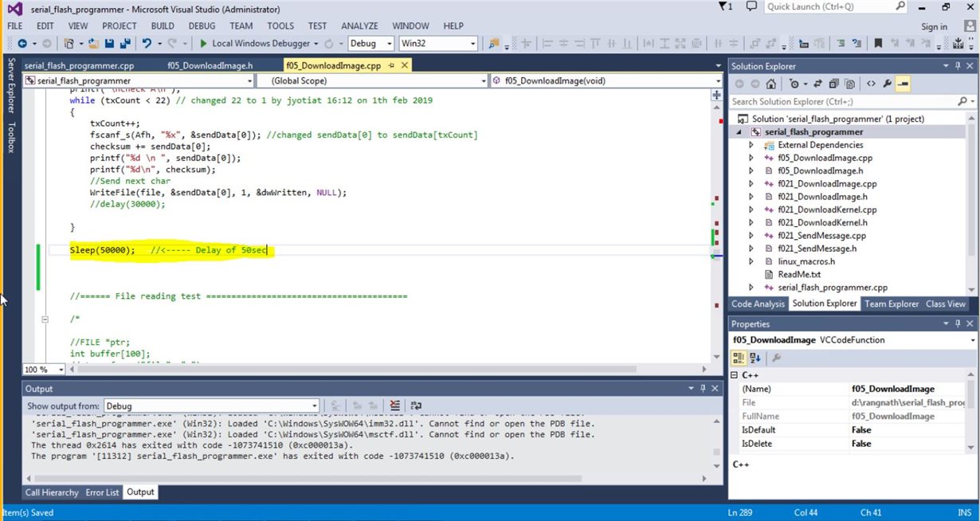This screenshot has height=521, width=980.
Task: Click the Properties wrench icon in Solution Explorer
Action: (x=887, y=84)
